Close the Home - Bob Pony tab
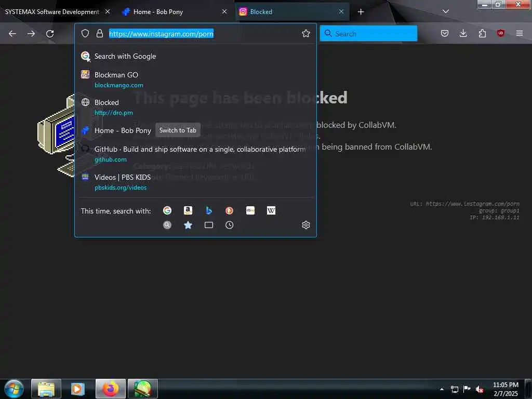532x399 pixels. click(x=224, y=11)
